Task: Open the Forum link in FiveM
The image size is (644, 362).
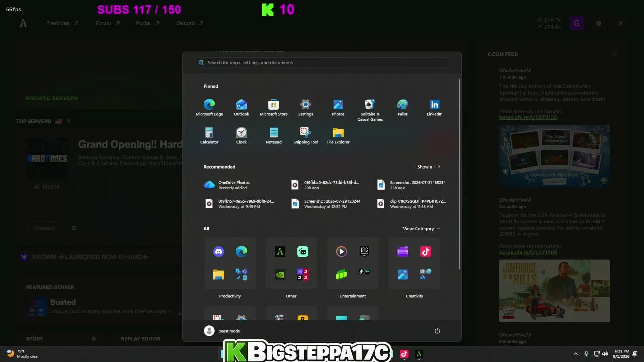Action: 108,23
